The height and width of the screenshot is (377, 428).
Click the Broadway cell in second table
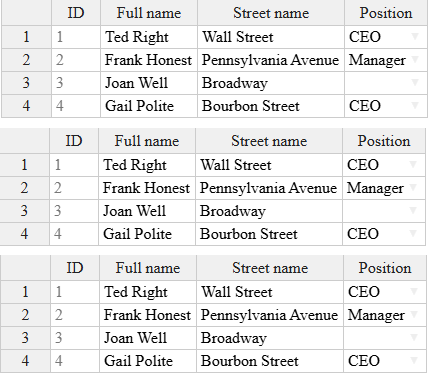(x=269, y=211)
